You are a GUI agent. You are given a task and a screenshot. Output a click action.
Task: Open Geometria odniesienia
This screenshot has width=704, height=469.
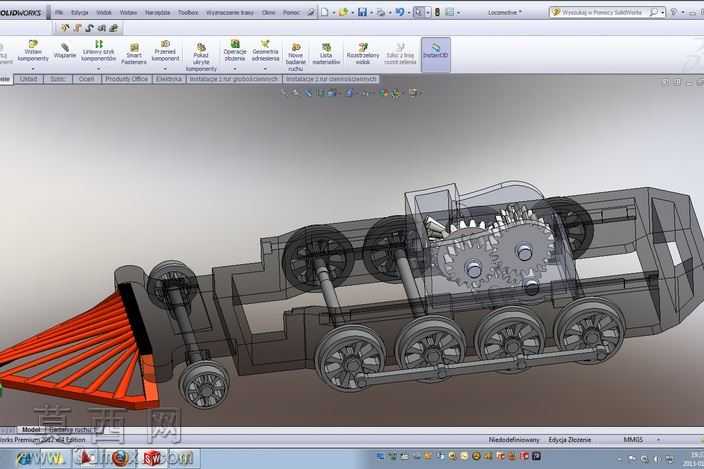click(265, 51)
